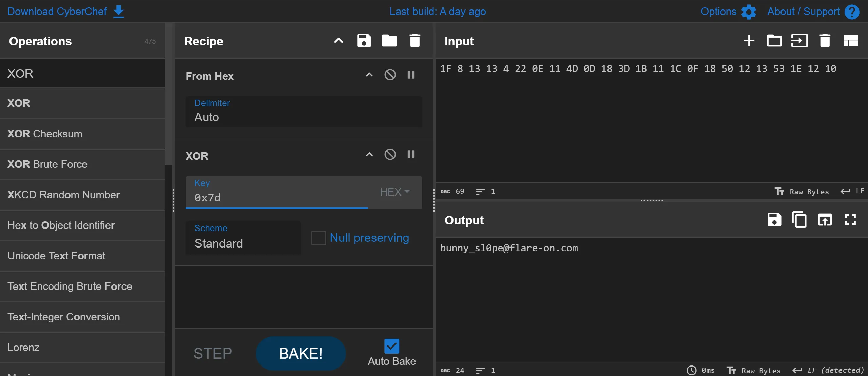Add a new input tab
This screenshot has width=868, height=376.
pyautogui.click(x=749, y=41)
